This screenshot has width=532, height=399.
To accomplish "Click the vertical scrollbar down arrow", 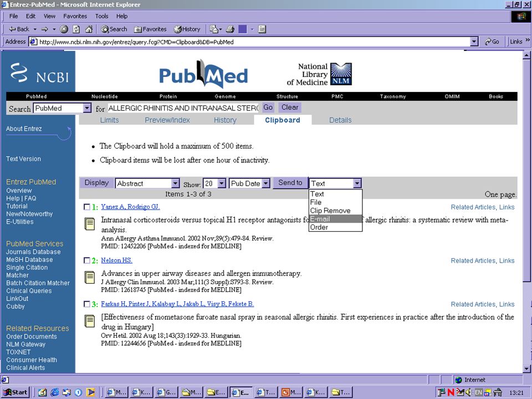I will 526,369.
